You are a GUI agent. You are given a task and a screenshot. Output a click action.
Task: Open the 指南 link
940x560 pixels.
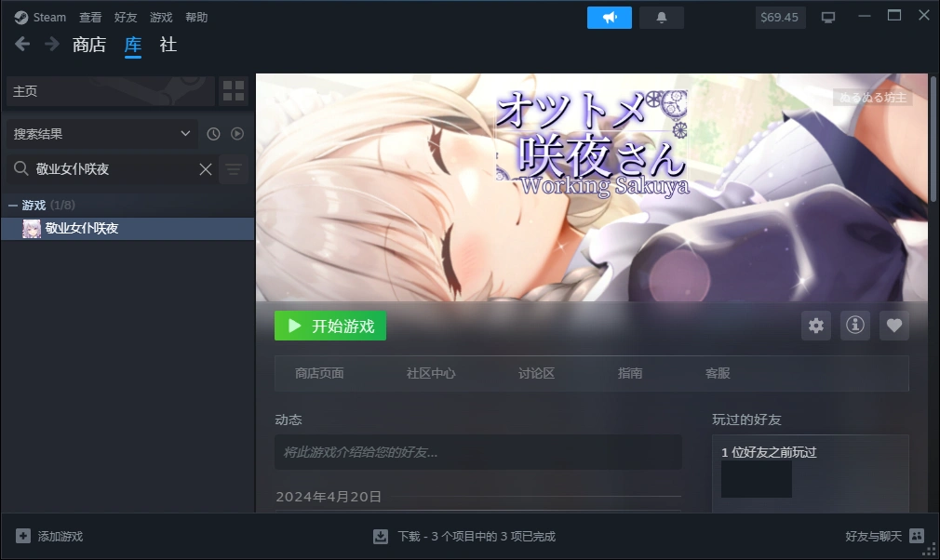(630, 373)
